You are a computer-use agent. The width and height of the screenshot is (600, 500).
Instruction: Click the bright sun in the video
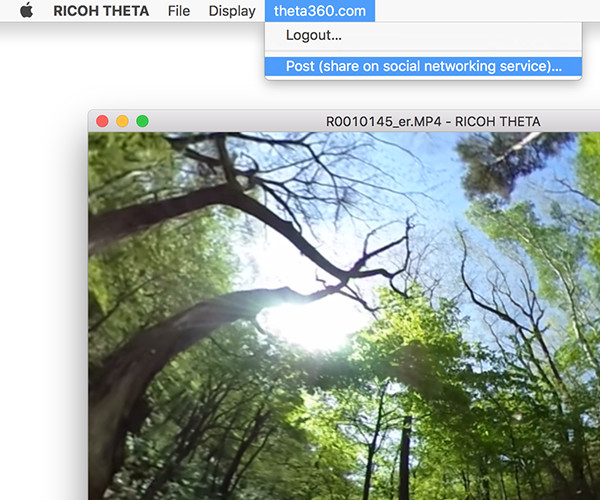pyautogui.click(x=310, y=322)
